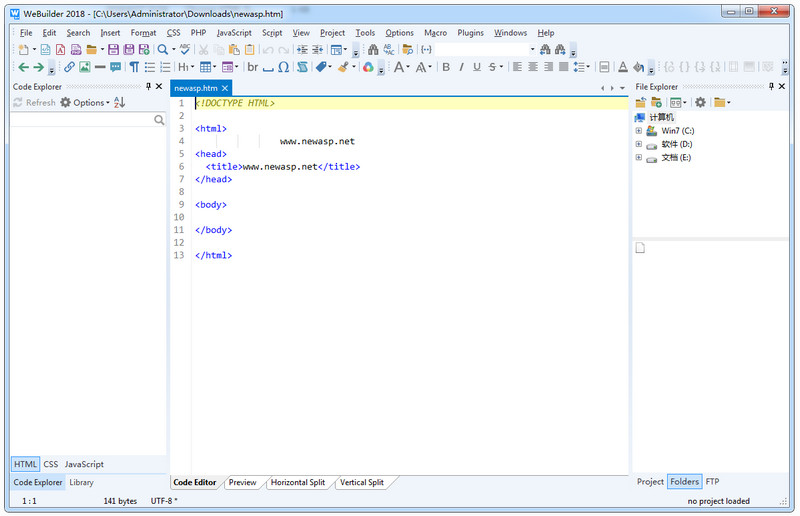Viewport: 800px width, 516px height.
Task: Insert an image using picture icon
Action: pyautogui.click(x=85, y=67)
